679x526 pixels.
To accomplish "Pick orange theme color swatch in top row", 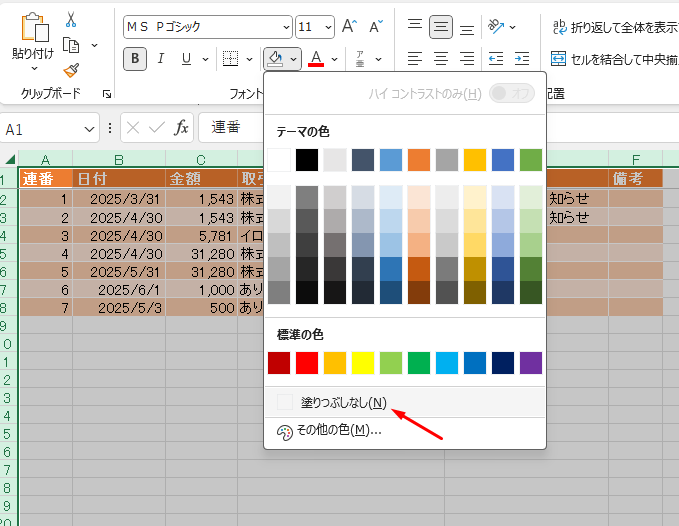I will (x=419, y=160).
